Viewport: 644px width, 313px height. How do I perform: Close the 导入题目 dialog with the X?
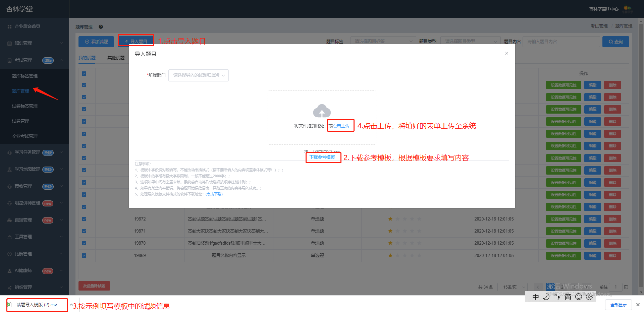(506, 53)
